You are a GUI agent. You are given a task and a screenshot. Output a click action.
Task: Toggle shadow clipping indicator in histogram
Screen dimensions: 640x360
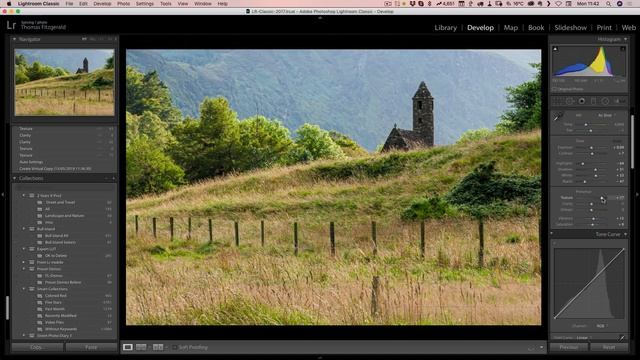coord(555,49)
